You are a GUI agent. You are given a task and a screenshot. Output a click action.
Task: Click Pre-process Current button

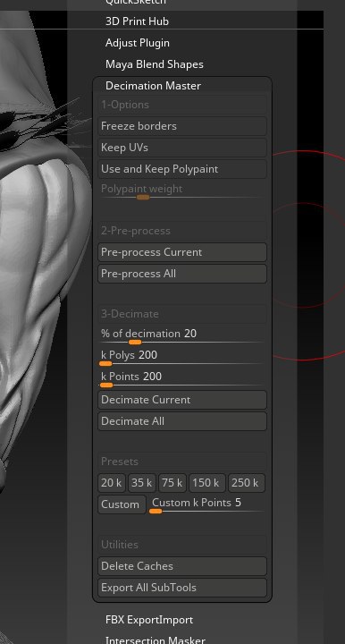[182, 252]
